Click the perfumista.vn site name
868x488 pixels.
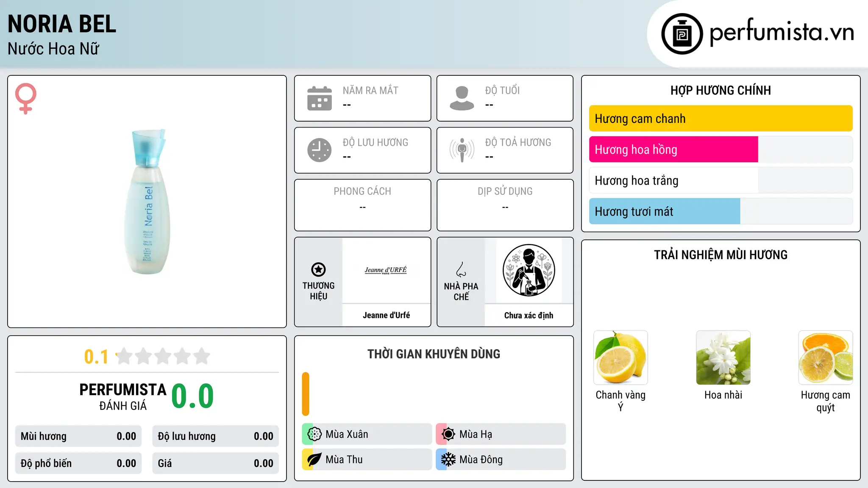(782, 32)
